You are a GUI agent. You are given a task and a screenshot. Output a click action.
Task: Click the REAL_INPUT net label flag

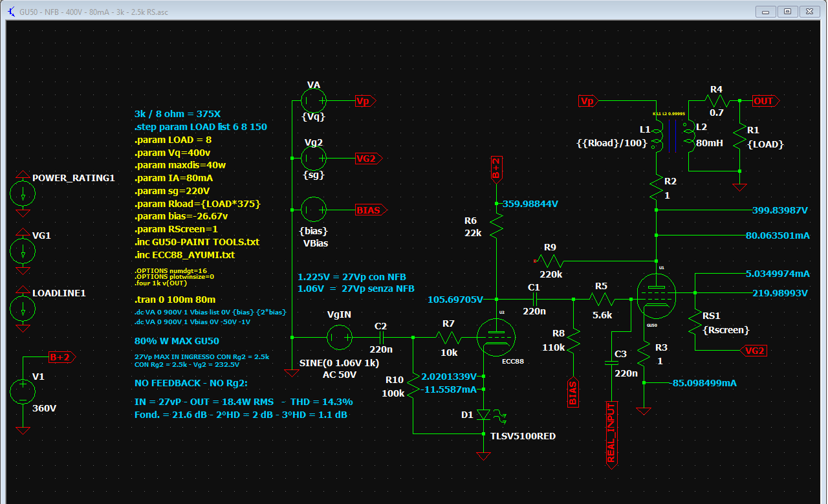click(611, 433)
